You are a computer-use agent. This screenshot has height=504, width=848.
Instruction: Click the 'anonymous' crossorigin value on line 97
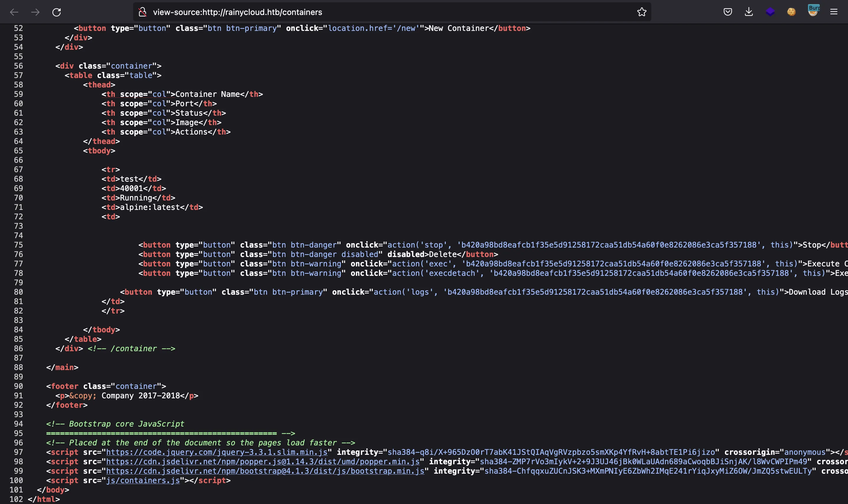pos(804,452)
